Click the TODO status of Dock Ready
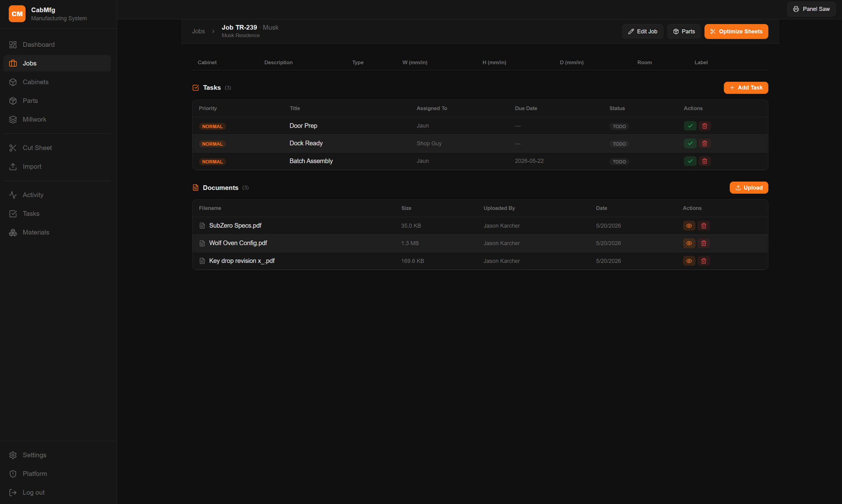The image size is (842, 504). click(619, 144)
